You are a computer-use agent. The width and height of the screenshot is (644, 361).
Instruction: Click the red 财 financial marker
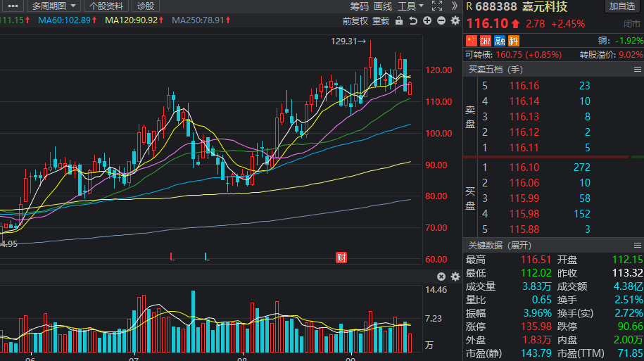tap(341, 258)
